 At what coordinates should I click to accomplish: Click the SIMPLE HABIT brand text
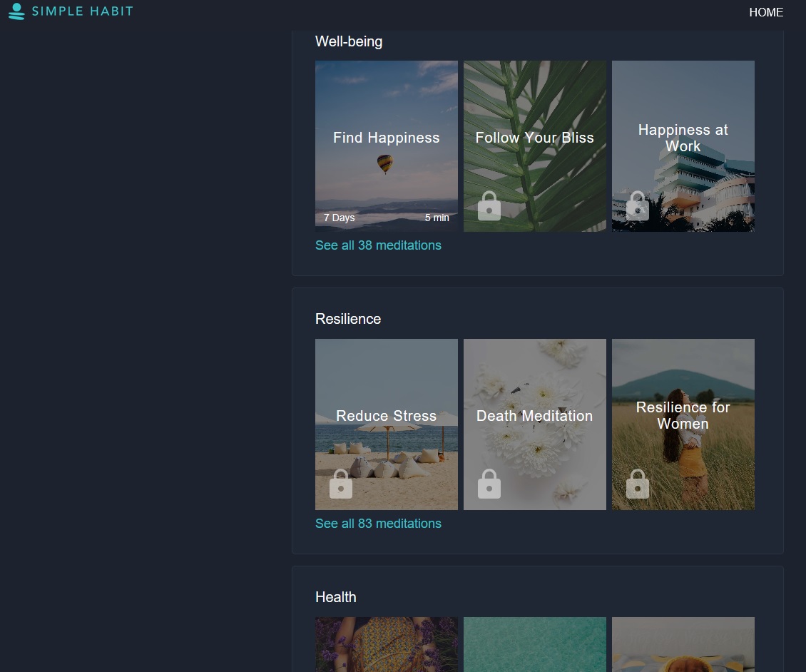click(x=82, y=11)
